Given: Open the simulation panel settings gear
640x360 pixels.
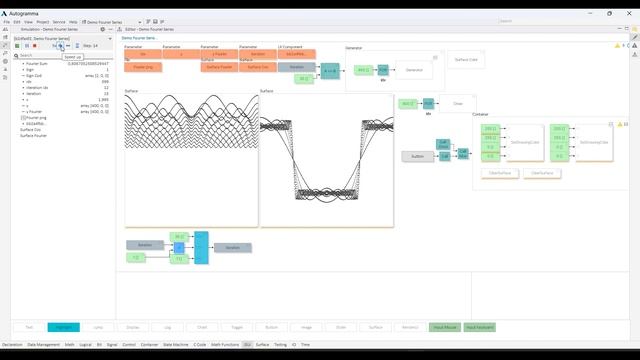Looking at the screenshot, I should pos(102,29).
